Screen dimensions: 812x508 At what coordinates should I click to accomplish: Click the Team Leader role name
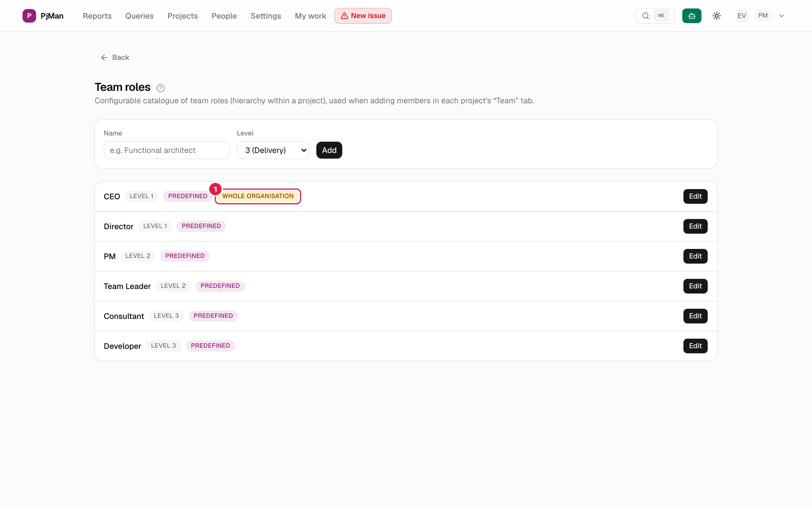[x=127, y=286]
